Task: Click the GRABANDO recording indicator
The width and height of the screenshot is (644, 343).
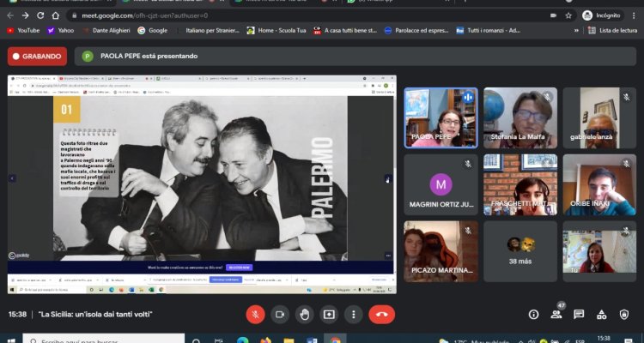Action: (x=37, y=57)
